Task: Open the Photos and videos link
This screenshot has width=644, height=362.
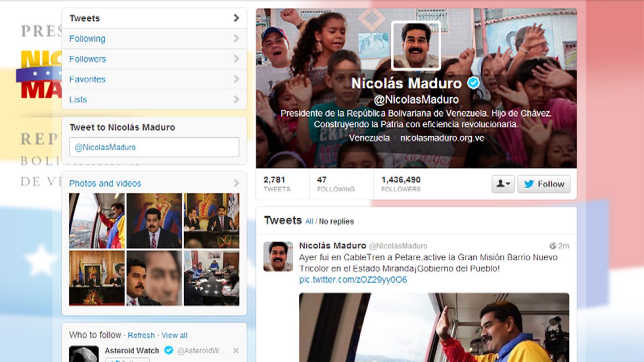Action: click(105, 184)
